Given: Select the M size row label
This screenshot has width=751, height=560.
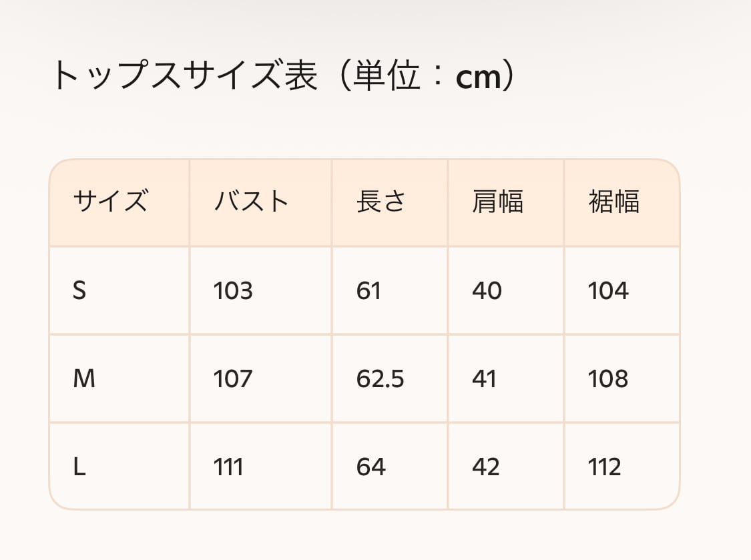Looking at the screenshot, I should [84, 379].
